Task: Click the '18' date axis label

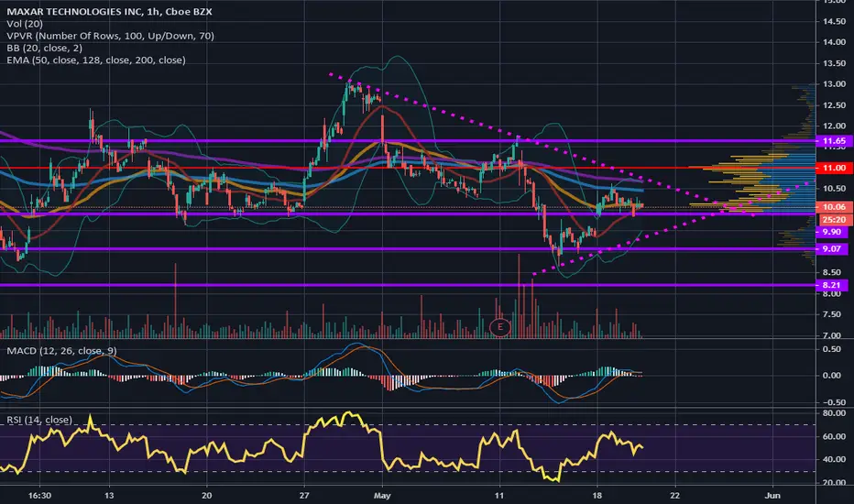Action: coord(597,495)
